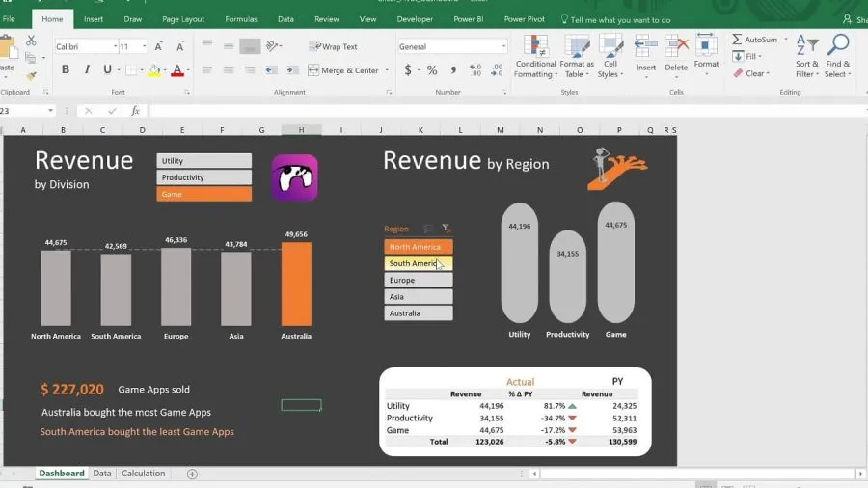Select the column H header

pyautogui.click(x=301, y=130)
